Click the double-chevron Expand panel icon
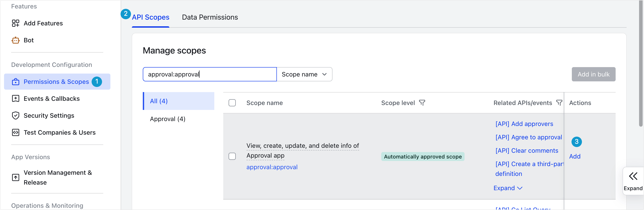The width and height of the screenshot is (644, 210). [x=633, y=176]
